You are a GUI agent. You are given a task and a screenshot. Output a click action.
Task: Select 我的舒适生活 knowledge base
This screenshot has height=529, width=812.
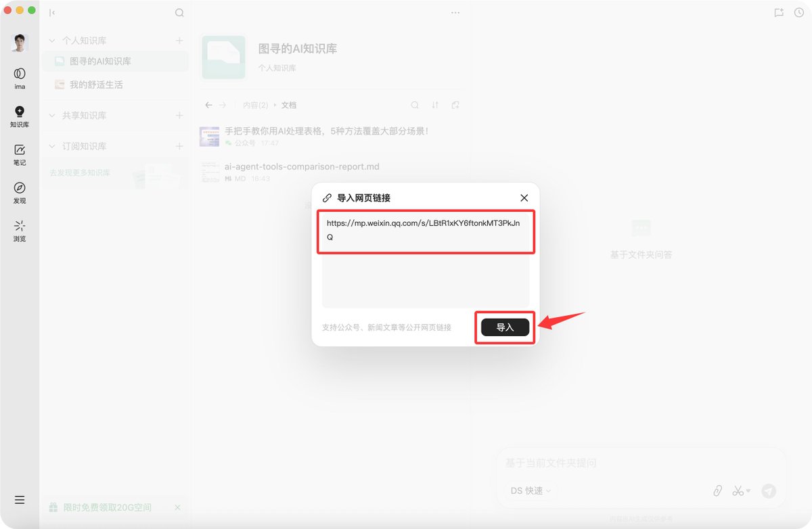(x=115, y=85)
